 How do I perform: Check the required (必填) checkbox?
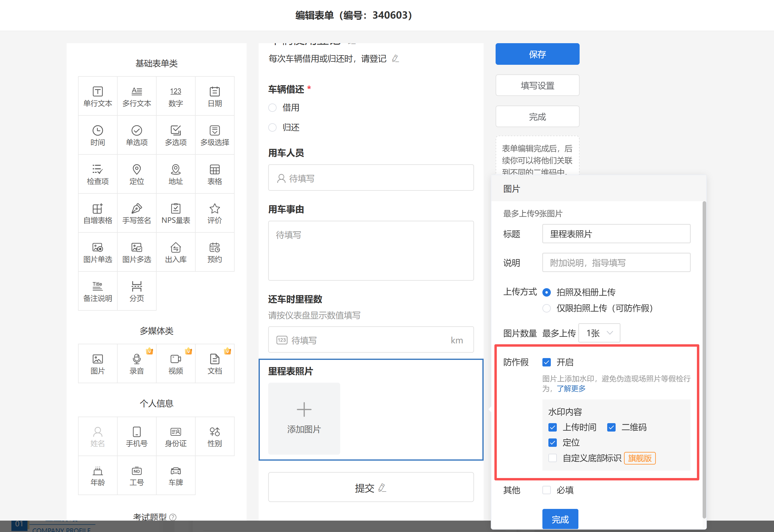pyautogui.click(x=547, y=490)
